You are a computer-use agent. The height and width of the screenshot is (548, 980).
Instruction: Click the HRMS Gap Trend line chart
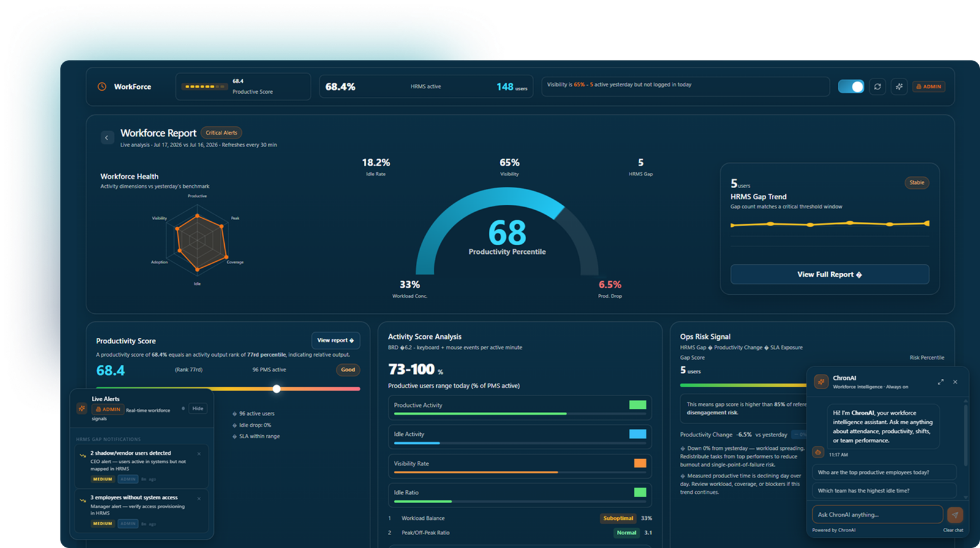coord(830,224)
